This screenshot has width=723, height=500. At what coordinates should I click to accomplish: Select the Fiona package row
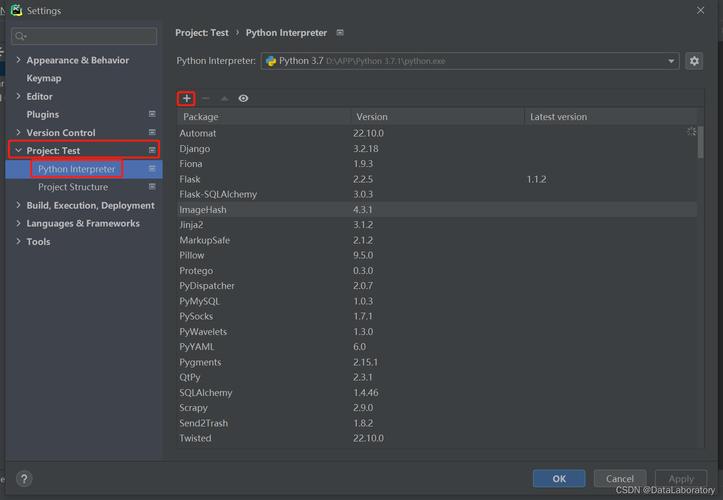coord(437,164)
